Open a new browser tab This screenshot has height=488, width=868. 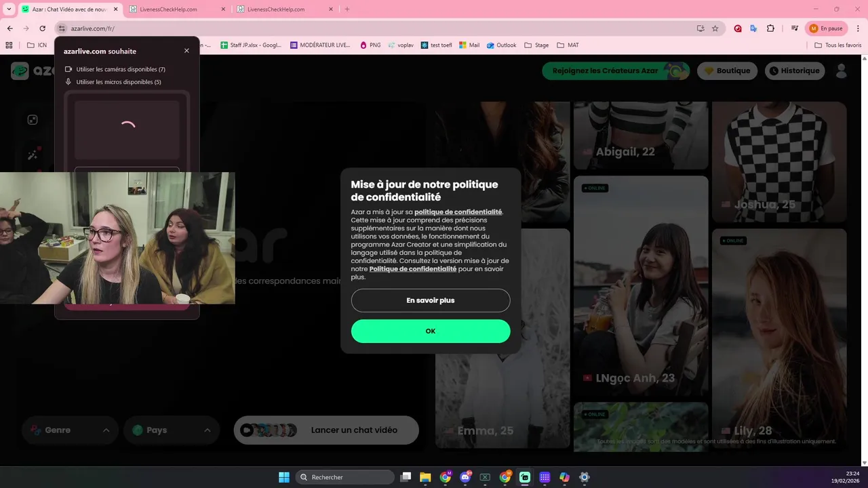pyautogui.click(x=347, y=9)
